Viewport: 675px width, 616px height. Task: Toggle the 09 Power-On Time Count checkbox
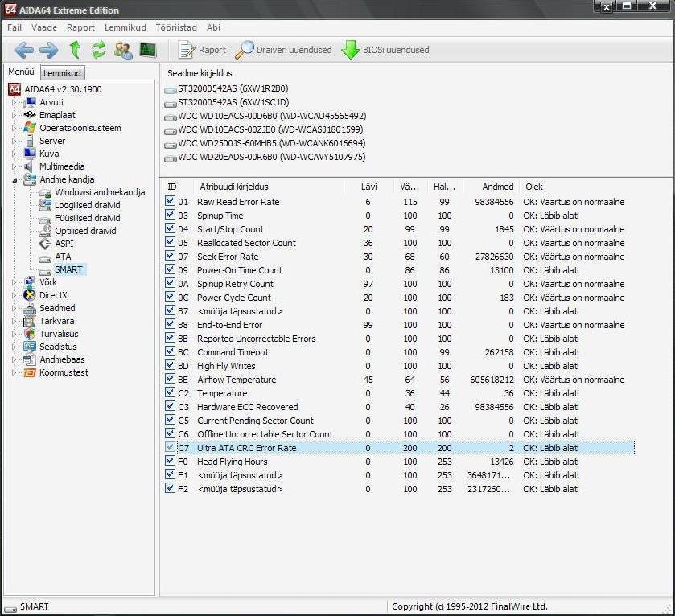pyautogui.click(x=170, y=269)
